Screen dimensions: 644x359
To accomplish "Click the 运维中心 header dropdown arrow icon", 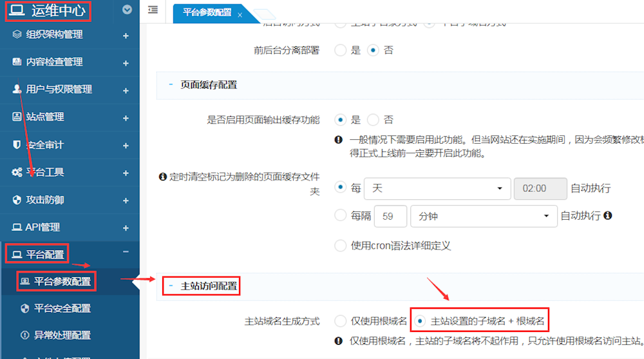I will pyautogui.click(x=127, y=10).
